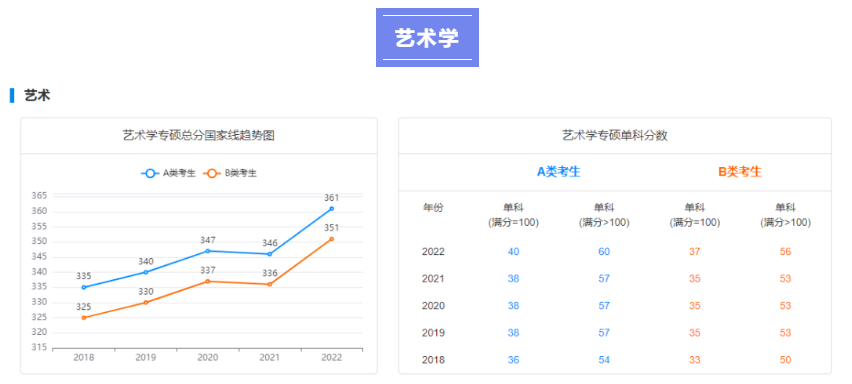
Task: Click the 347 data label in the chart
Action: click(x=208, y=240)
